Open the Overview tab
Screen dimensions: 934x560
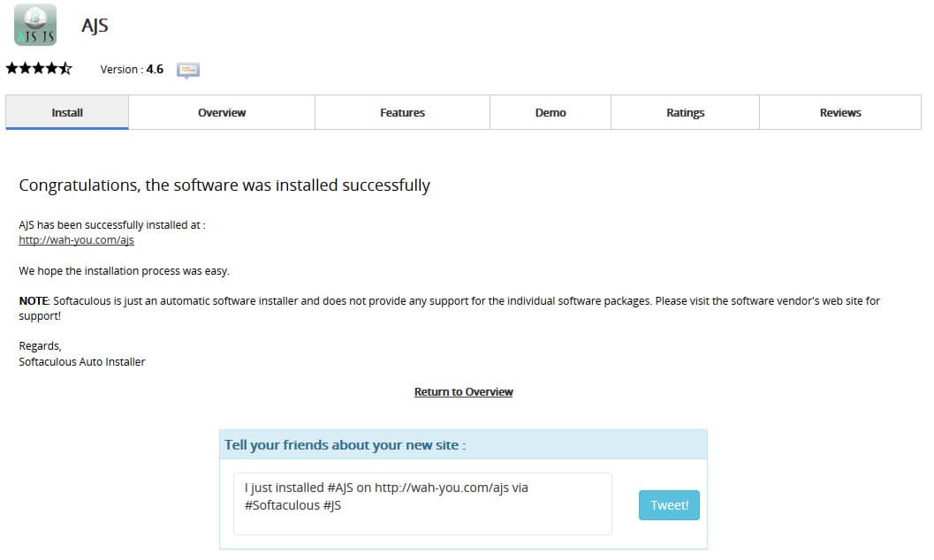[x=222, y=112]
